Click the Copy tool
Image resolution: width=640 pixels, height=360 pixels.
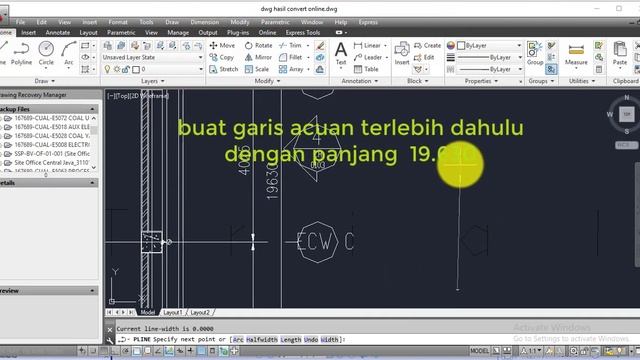point(222,57)
